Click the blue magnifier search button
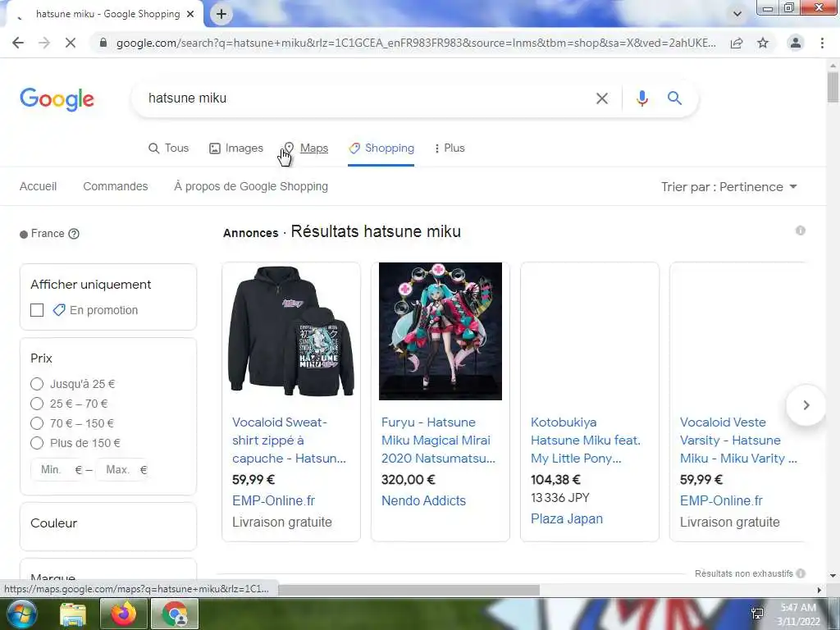 coord(674,98)
